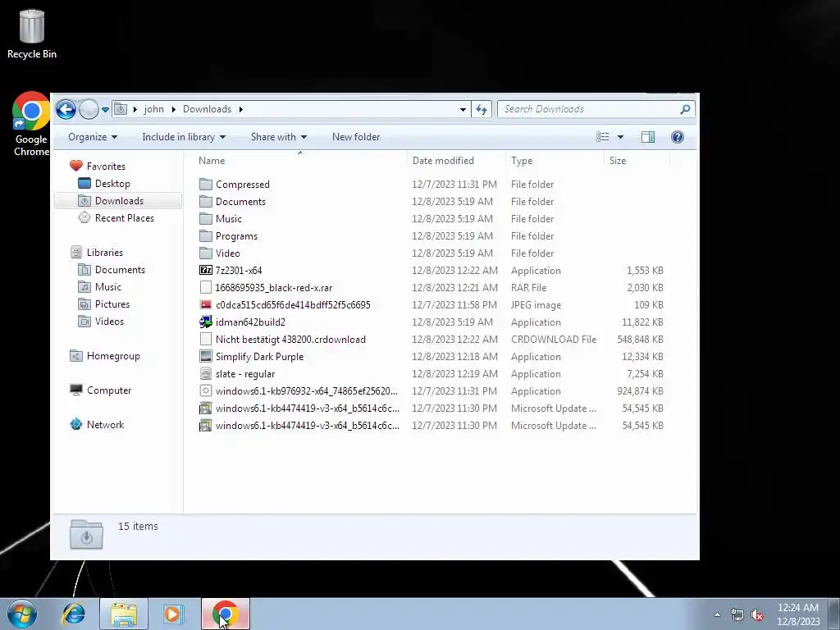
Task: Show hidden tray icons arrow
Action: tap(717, 614)
